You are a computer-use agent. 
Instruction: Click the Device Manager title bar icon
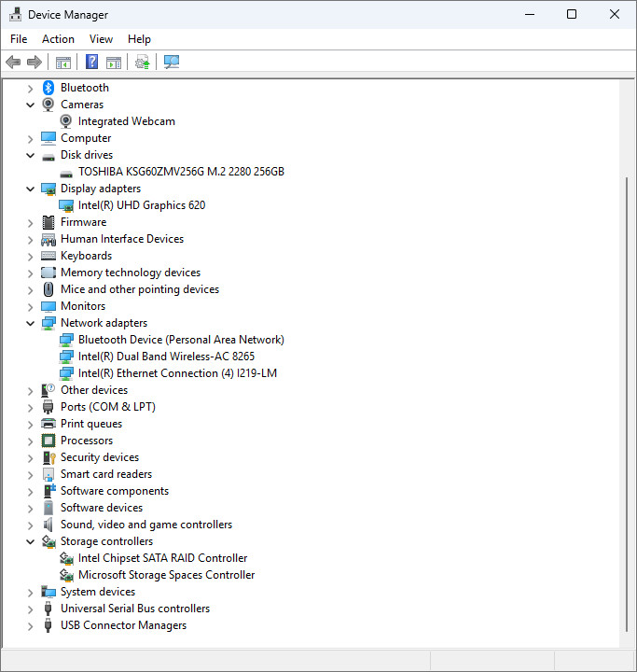coord(16,15)
